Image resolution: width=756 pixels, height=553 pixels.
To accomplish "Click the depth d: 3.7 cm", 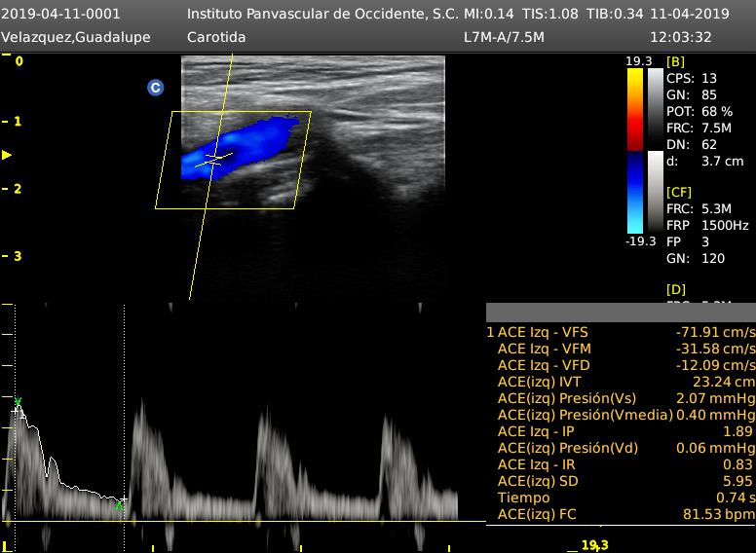I will [x=705, y=161].
